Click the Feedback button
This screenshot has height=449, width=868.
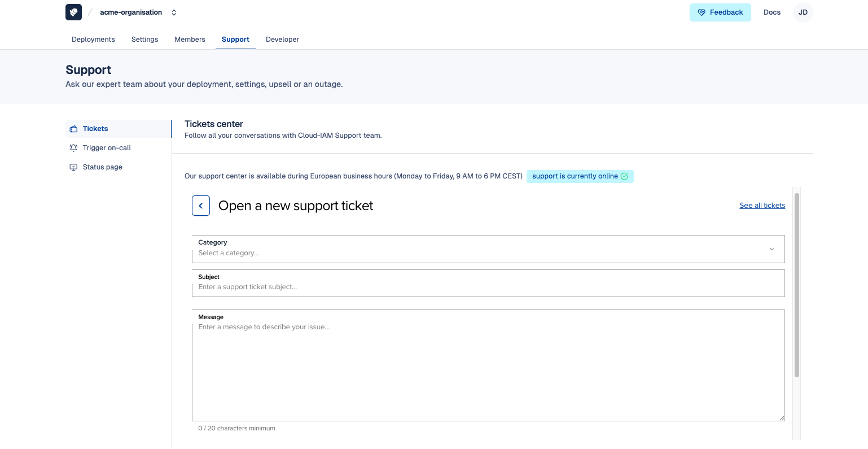tap(720, 12)
